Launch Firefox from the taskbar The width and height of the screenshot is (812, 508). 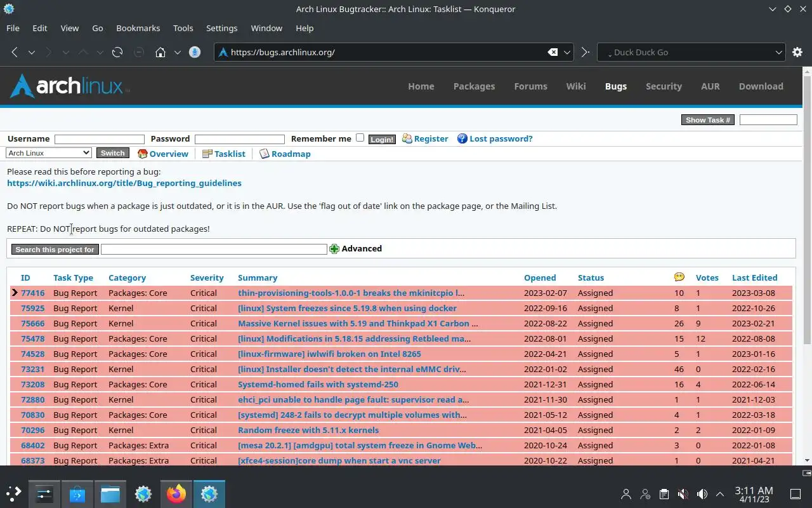click(x=176, y=493)
